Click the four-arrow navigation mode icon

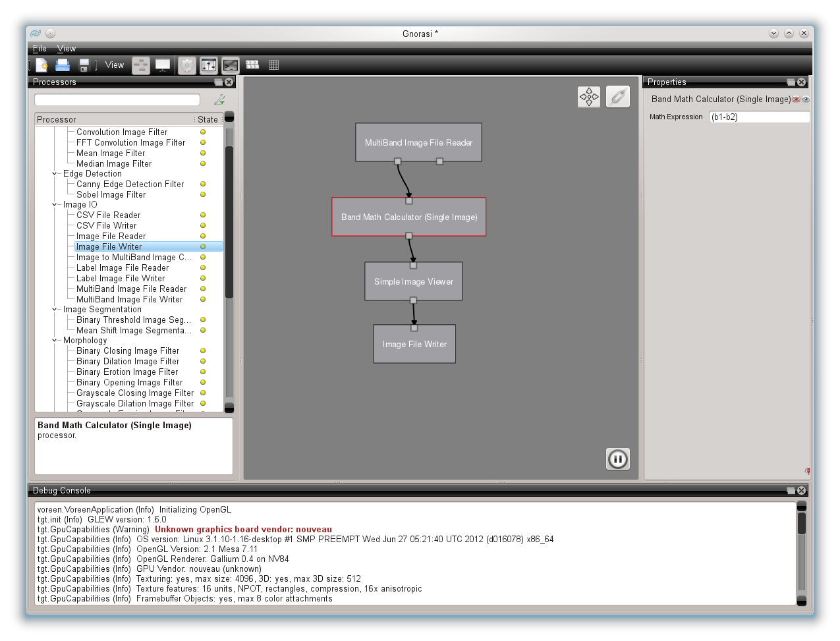click(589, 97)
